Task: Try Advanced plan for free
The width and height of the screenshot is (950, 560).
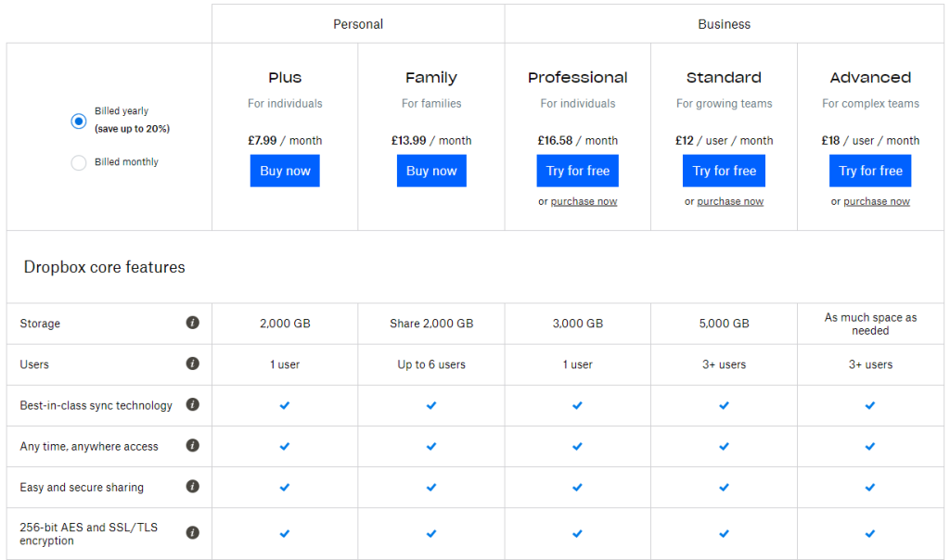Action: (870, 171)
